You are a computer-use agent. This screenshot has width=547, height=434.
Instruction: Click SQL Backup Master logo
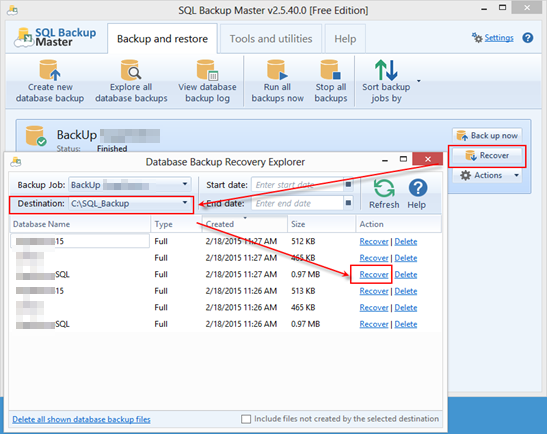[55, 38]
